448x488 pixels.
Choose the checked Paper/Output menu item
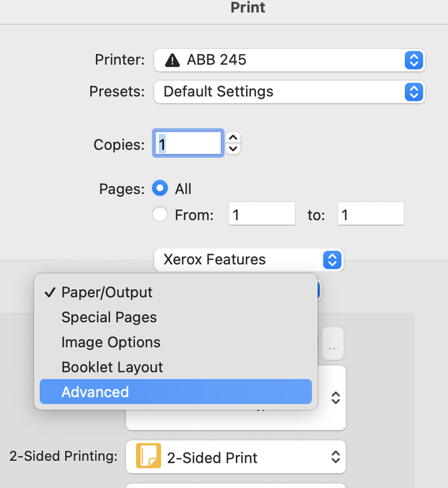[x=107, y=293]
